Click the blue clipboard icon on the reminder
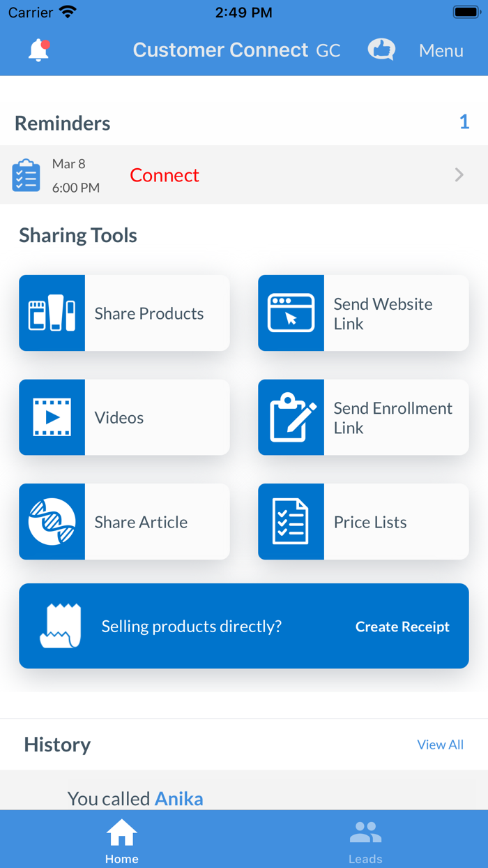The width and height of the screenshot is (488, 868). tap(26, 174)
